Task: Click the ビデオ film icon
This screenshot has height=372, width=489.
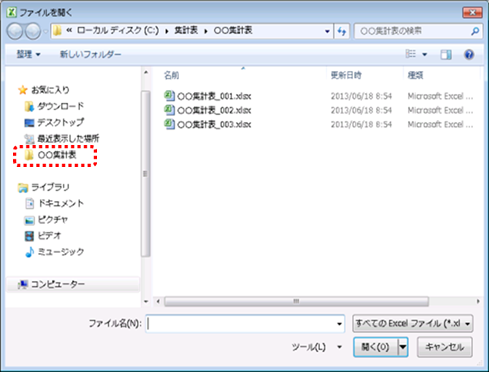Action: coord(29,236)
